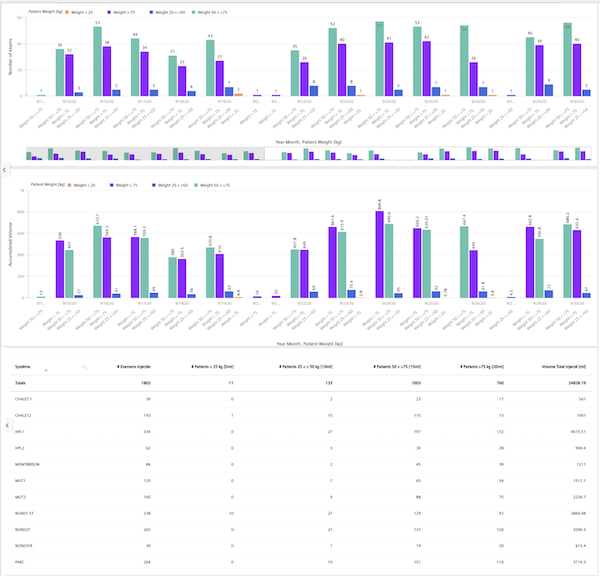Click blue Weight 25 < <50 marker in events chart

pos(151,9)
